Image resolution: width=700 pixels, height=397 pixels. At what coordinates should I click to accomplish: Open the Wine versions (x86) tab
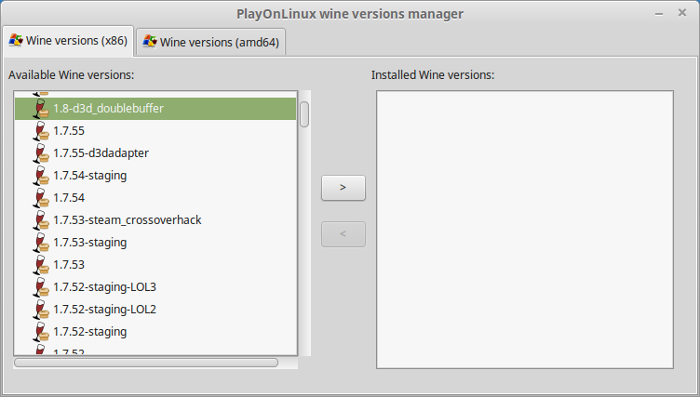68,41
